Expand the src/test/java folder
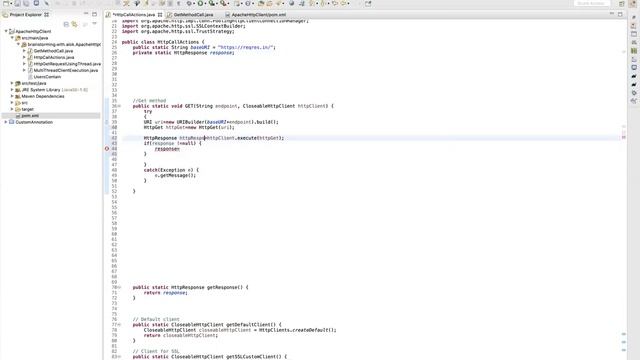The width and height of the screenshot is (640, 360). pyautogui.click(x=12, y=83)
